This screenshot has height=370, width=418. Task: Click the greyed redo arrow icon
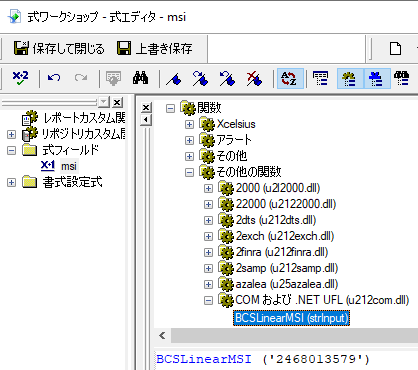click(x=81, y=79)
